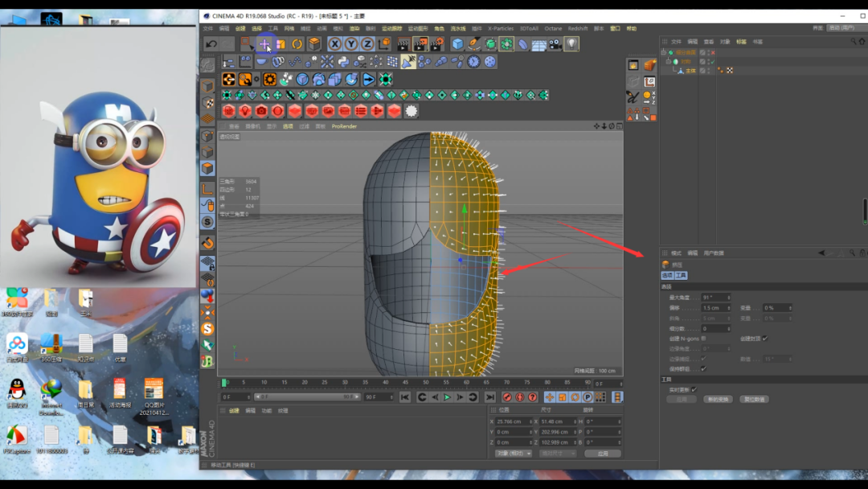Open the deformer objects icon
This screenshot has height=489, width=868.
click(522, 43)
